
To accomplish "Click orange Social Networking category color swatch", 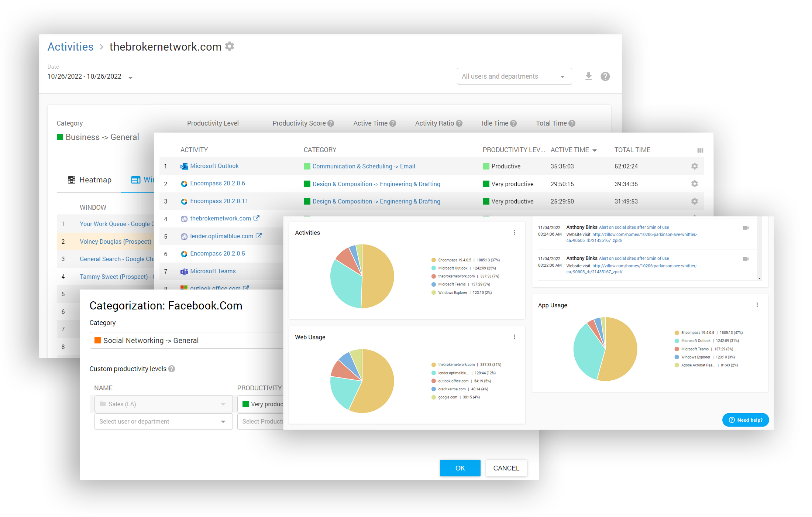I will (98, 340).
